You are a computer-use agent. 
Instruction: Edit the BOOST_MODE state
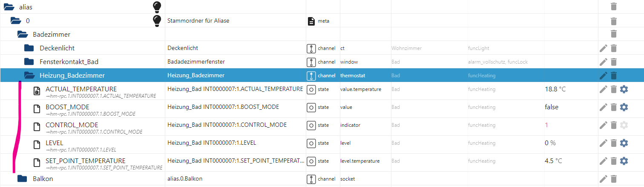coord(603,107)
